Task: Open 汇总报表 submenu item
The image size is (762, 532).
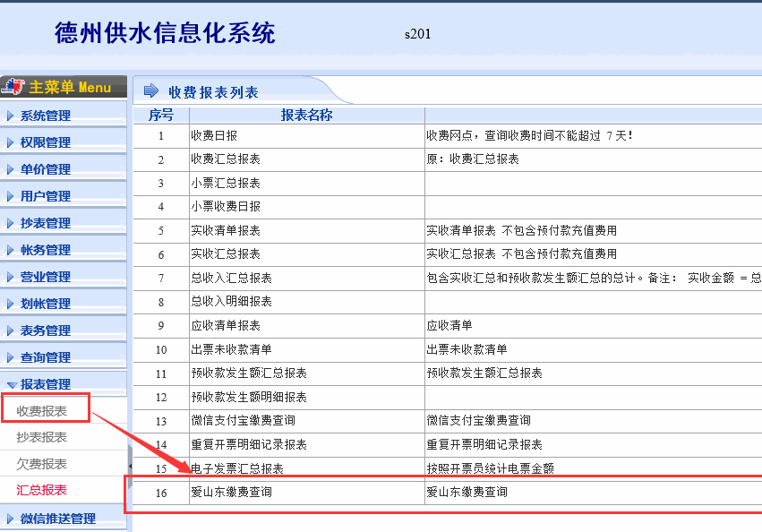Action: [42, 490]
